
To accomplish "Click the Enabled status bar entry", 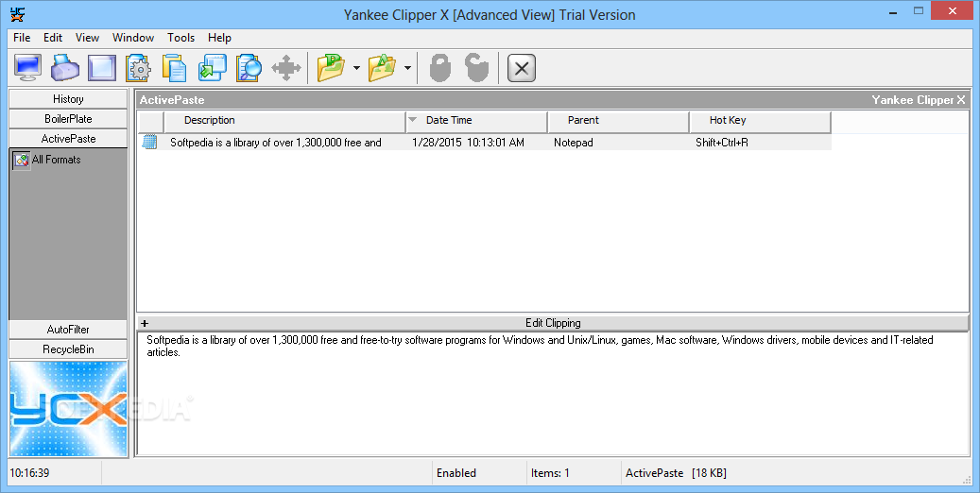I will coord(456,473).
